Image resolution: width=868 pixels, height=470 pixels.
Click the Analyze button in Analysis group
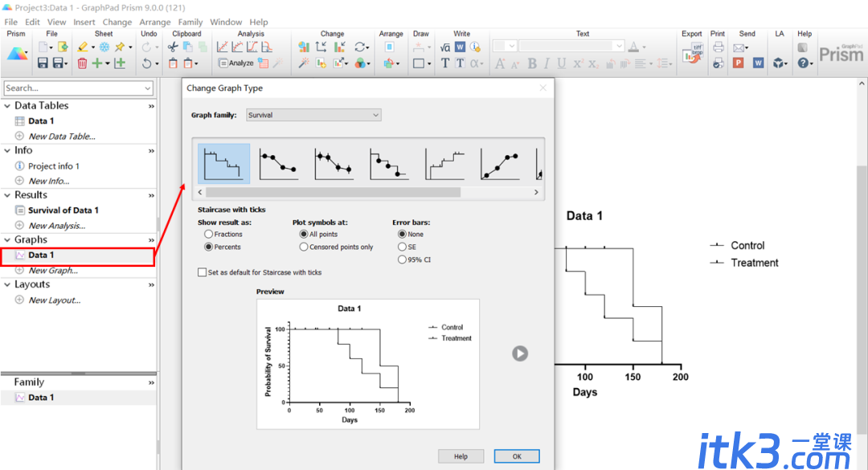pos(235,63)
